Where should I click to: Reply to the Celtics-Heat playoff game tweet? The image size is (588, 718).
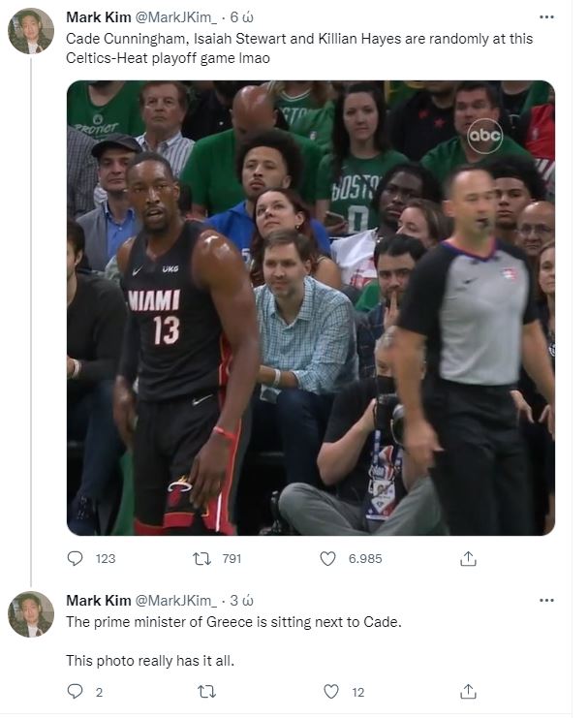point(76,558)
